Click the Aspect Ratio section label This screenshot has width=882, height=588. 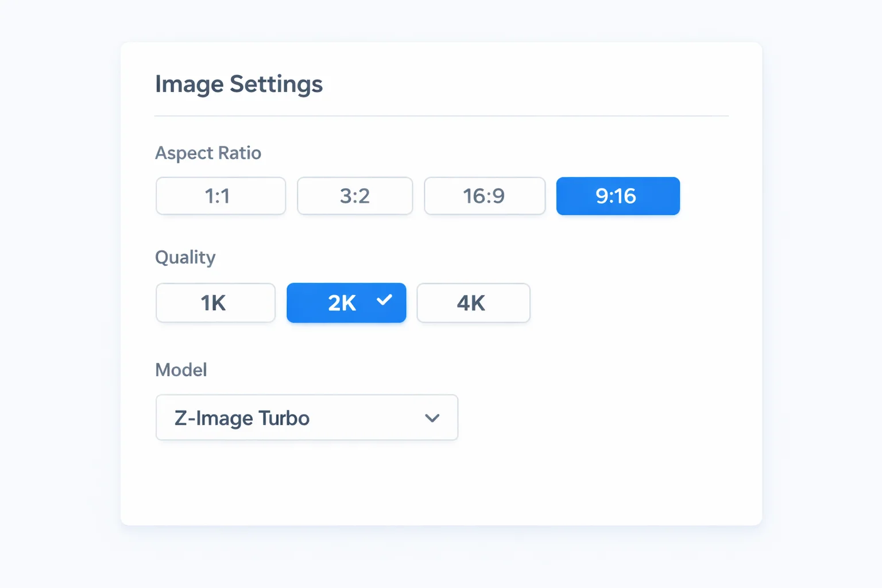(x=208, y=153)
